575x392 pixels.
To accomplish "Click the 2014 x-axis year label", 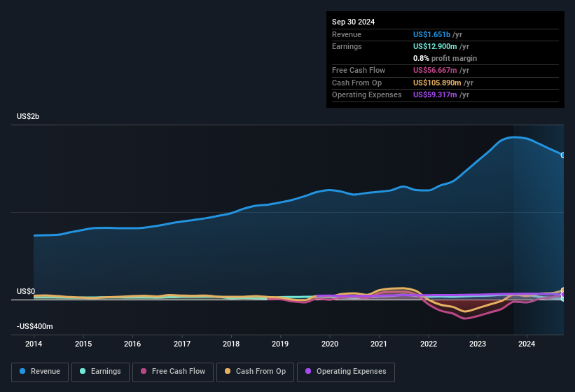I will 34,344.
